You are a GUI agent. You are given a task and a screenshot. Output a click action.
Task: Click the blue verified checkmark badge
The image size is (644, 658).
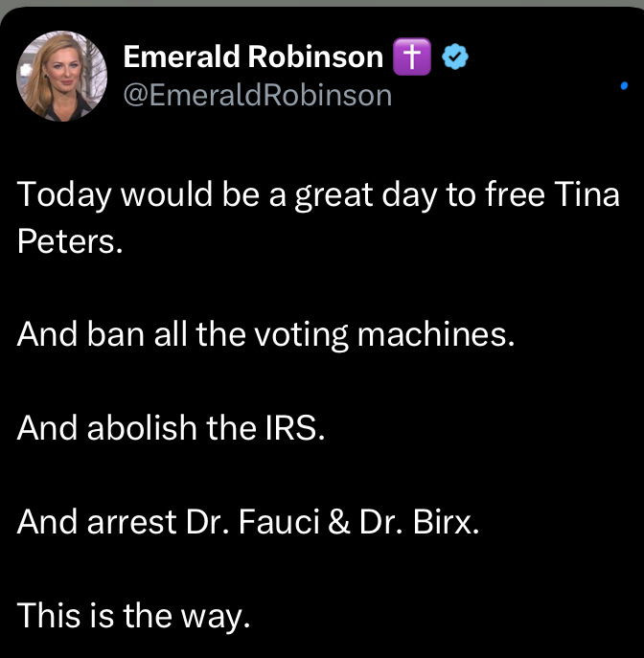point(453,58)
